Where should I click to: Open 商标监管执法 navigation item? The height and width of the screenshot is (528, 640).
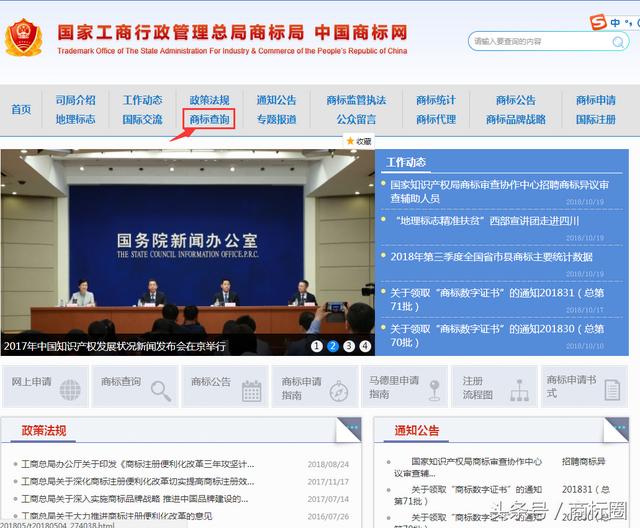click(356, 100)
